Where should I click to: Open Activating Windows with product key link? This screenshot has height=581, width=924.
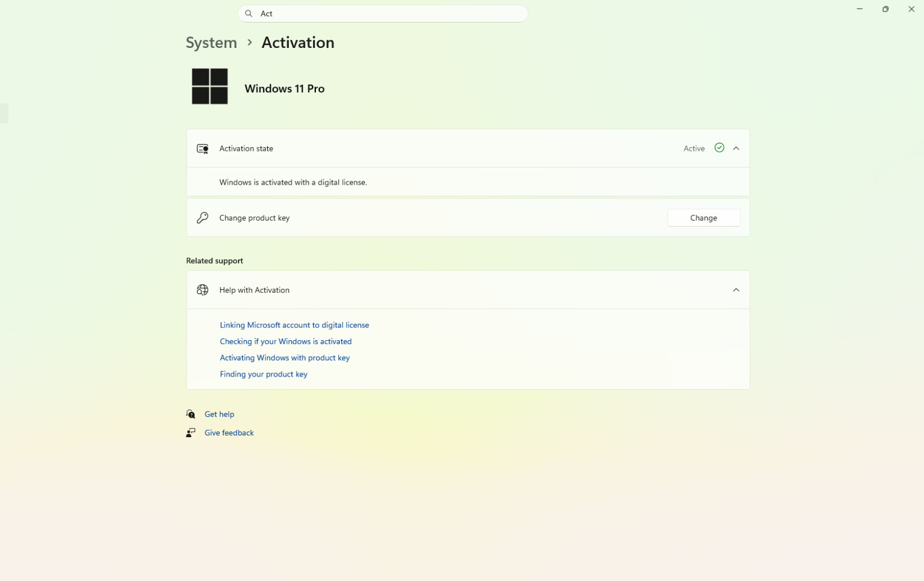pyautogui.click(x=285, y=357)
